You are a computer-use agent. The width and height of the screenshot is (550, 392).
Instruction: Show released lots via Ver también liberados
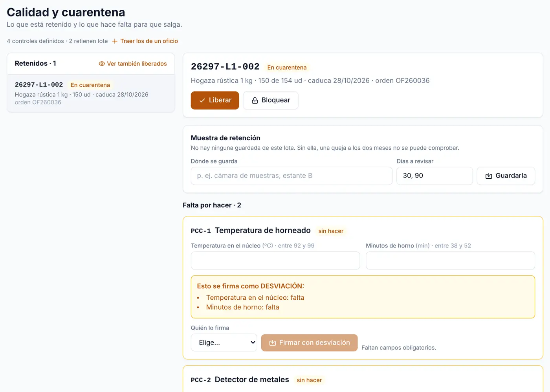tap(137, 64)
